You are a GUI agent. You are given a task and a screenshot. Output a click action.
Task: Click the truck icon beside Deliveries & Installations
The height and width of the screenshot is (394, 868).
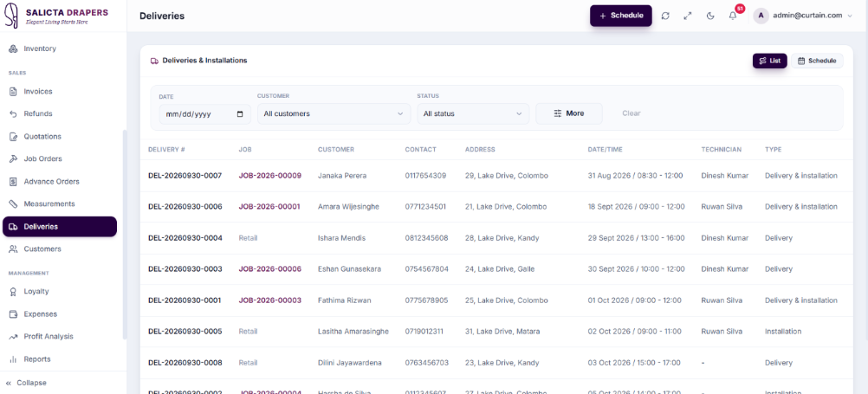[x=154, y=61]
